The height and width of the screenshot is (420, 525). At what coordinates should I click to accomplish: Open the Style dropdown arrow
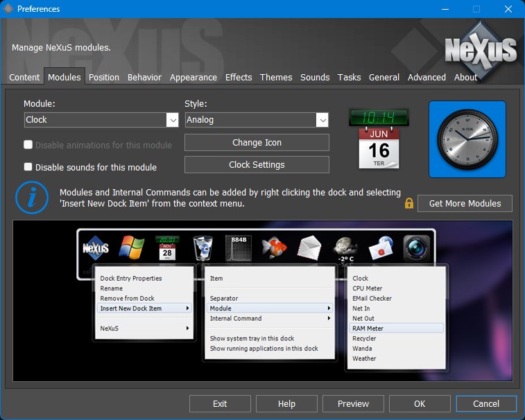pos(322,120)
